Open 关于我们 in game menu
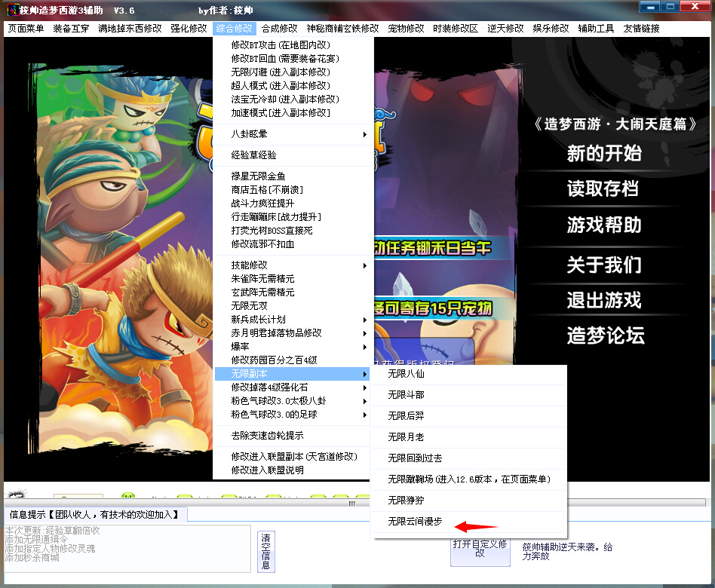 (x=604, y=265)
